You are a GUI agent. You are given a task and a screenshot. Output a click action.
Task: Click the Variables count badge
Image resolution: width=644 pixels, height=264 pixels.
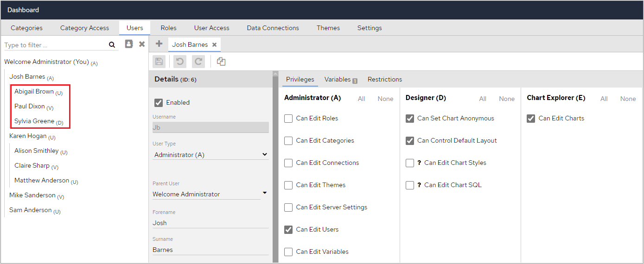355,81
